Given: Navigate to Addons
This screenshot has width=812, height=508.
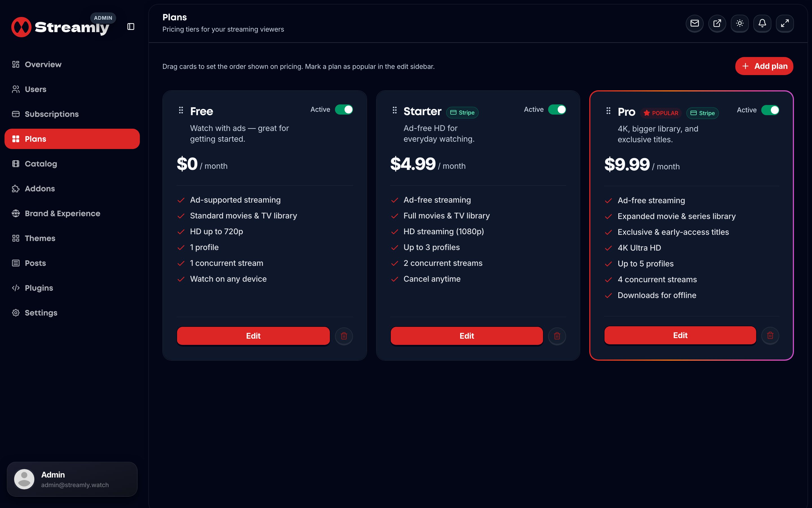Looking at the screenshot, I should click(x=72, y=189).
